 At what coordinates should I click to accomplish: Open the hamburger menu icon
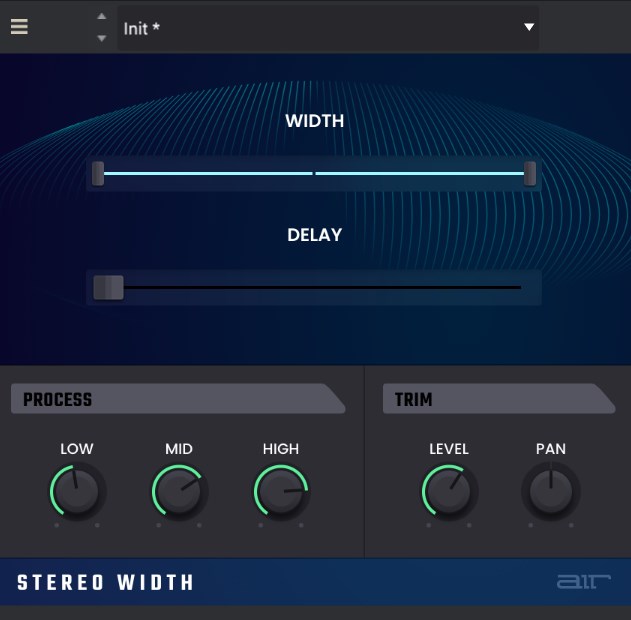click(19, 27)
